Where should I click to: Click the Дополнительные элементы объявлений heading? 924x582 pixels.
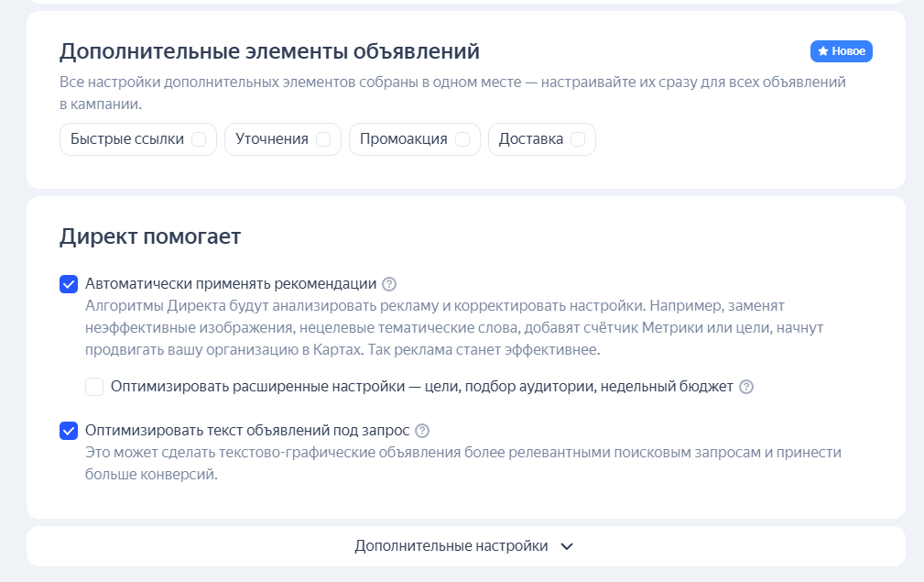click(x=269, y=51)
